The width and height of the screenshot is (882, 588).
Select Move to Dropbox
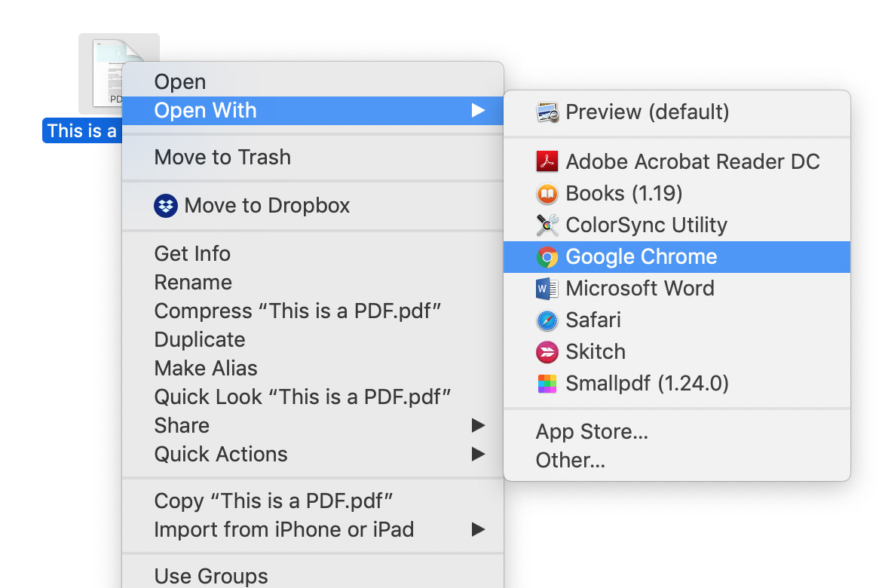tap(313, 206)
